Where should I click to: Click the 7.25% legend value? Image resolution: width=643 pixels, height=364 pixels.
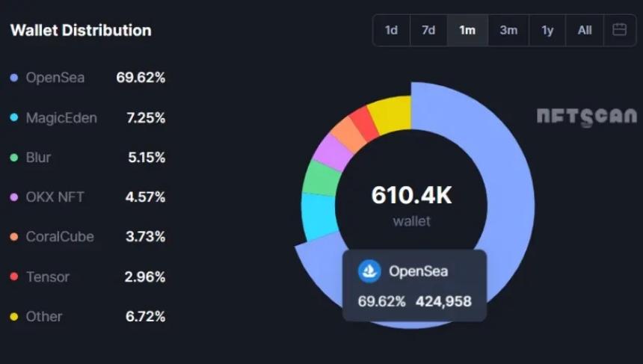click(146, 117)
